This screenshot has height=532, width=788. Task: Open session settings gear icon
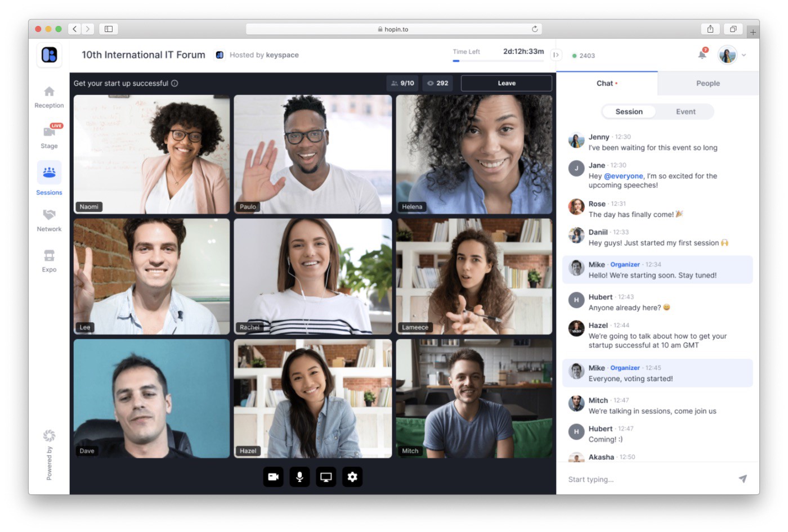(352, 477)
